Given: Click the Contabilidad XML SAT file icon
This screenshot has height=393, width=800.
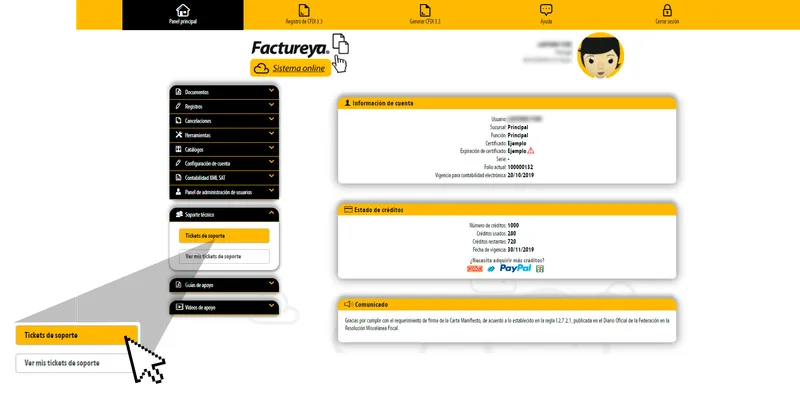Looking at the screenshot, I should click(x=178, y=178).
